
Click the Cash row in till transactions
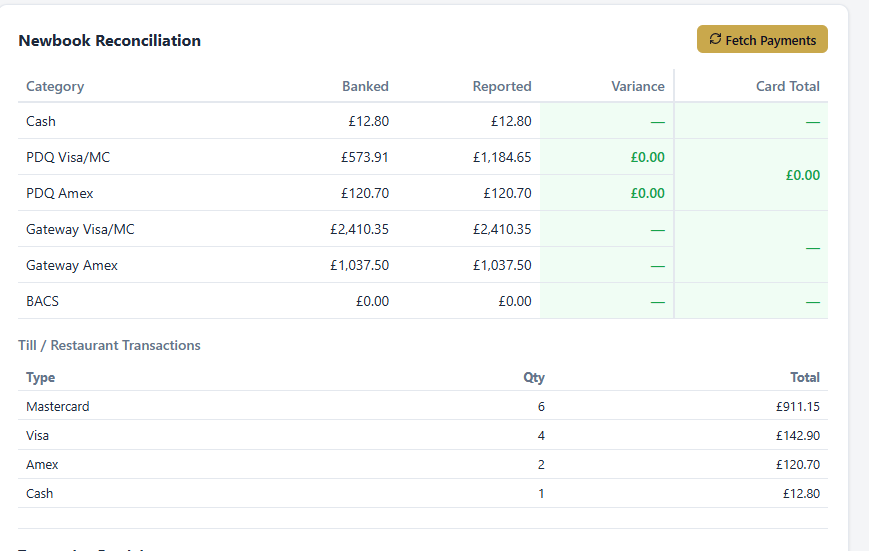423,494
